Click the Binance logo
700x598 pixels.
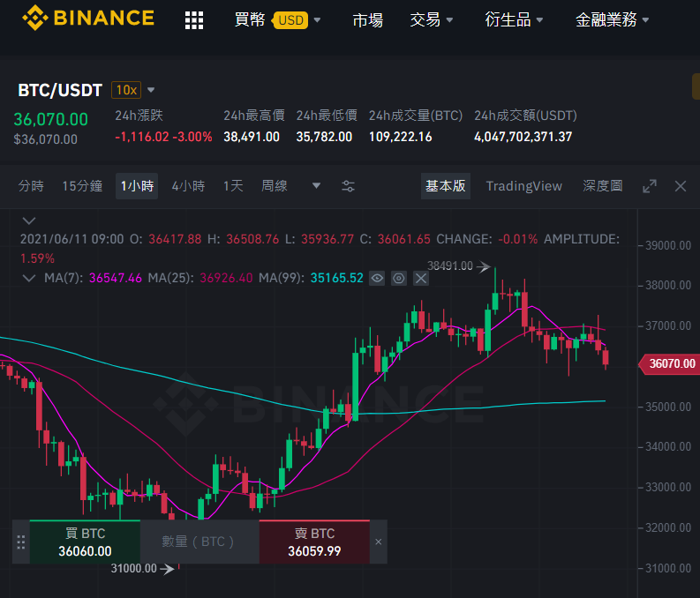click(88, 18)
